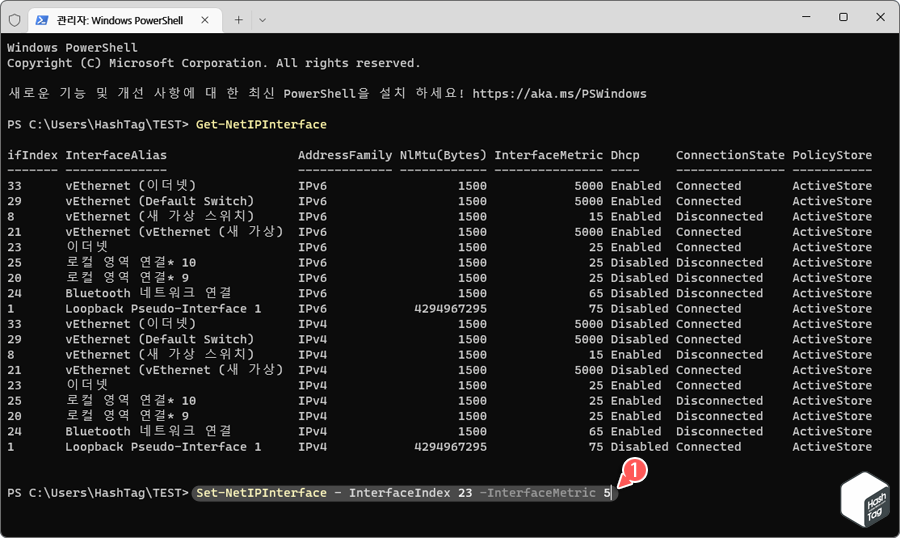Click metric 75 in Loopback IPv4 row
900x538 pixels.
pyautogui.click(x=596, y=447)
